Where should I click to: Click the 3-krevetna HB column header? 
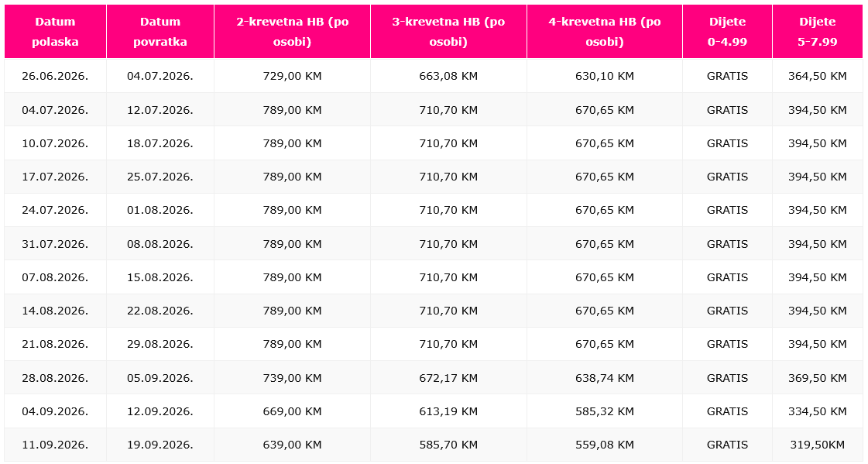pos(448,32)
